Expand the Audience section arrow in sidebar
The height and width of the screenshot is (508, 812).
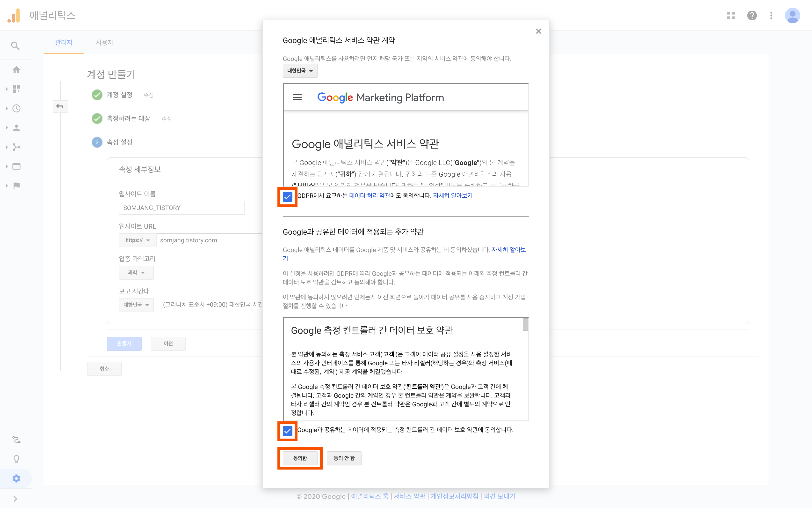pos(7,128)
